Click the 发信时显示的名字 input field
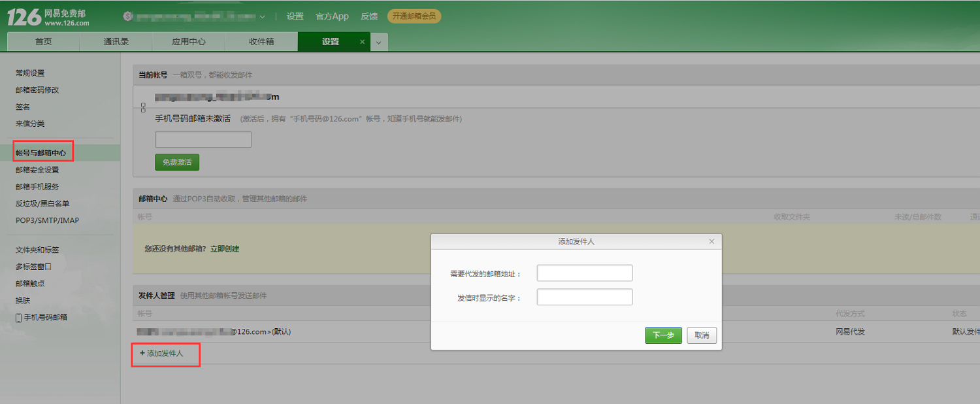The image size is (980, 404). tap(585, 297)
